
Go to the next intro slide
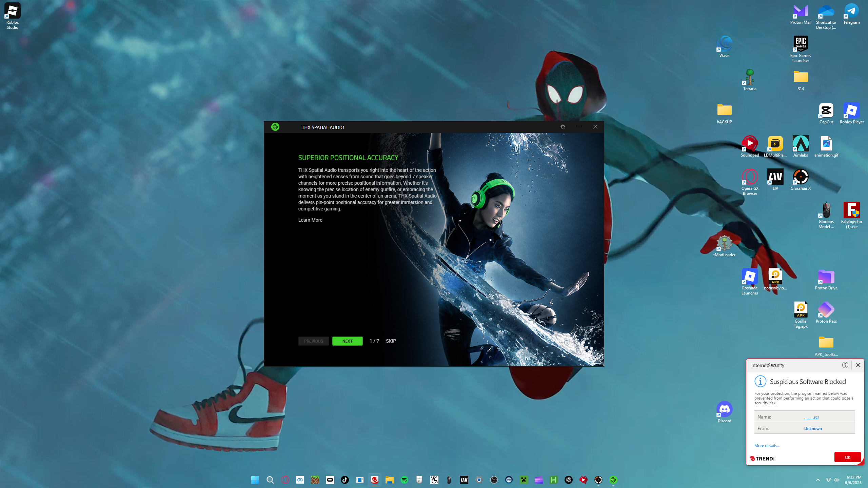[347, 341]
